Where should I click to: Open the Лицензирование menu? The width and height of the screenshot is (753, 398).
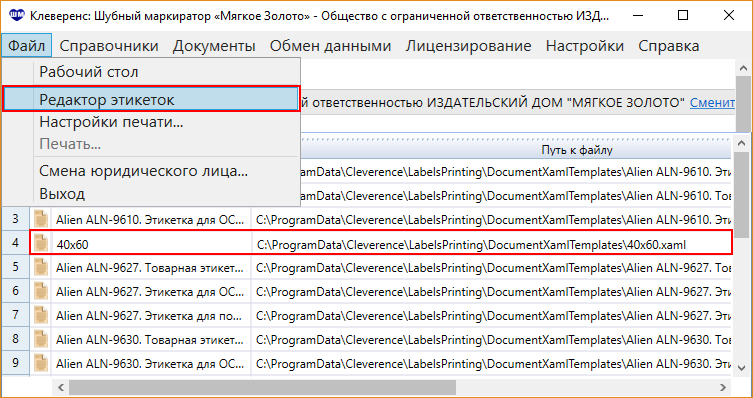pos(468,46)
